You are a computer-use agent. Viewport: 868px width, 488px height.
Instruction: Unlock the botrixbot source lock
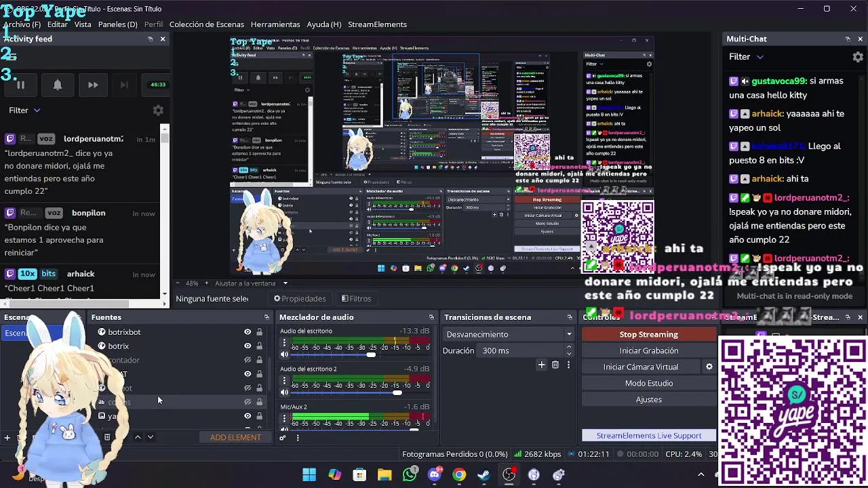(259, 332)
